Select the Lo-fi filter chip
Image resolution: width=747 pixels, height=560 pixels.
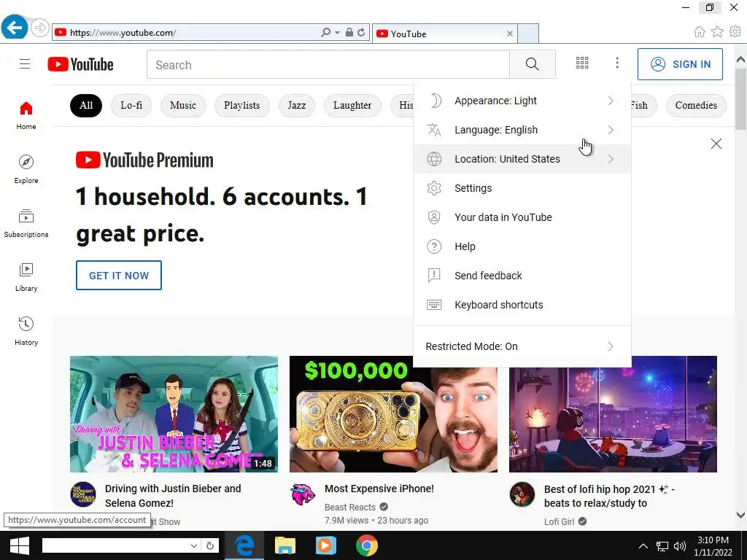click(x=131, y=105)
